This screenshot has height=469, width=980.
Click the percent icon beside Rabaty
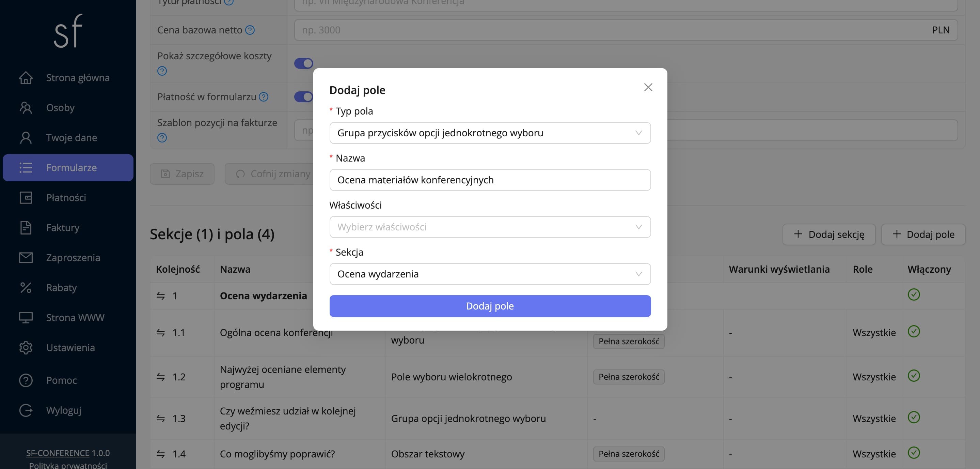point(26,287)
